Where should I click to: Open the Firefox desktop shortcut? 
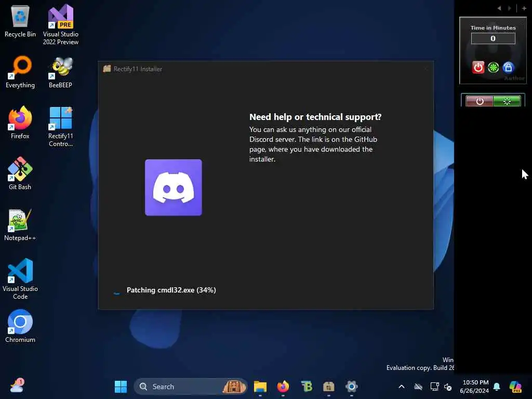(20, 123)
